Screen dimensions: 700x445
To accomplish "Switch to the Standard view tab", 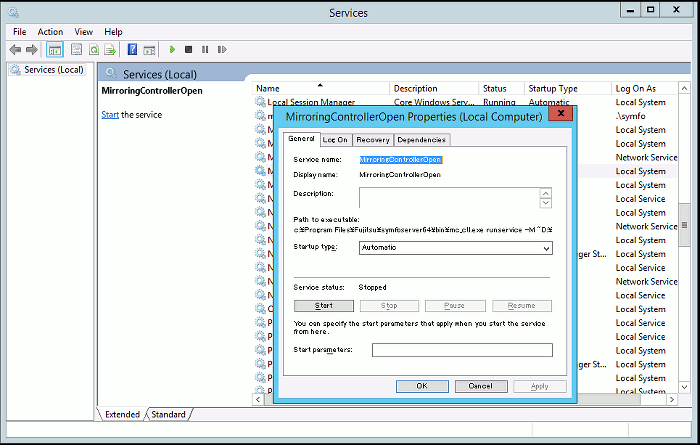I will pos(168,414).
